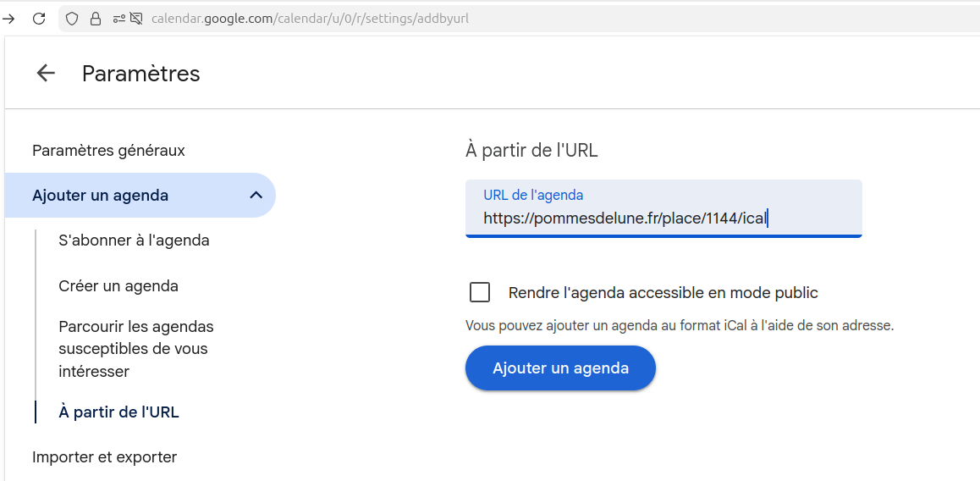Image resolution: width=980 pixels, height=481 pixels.
Task: Open 'Paramètres généraux' in the sidebar
Action: click(x=108, y=151)
